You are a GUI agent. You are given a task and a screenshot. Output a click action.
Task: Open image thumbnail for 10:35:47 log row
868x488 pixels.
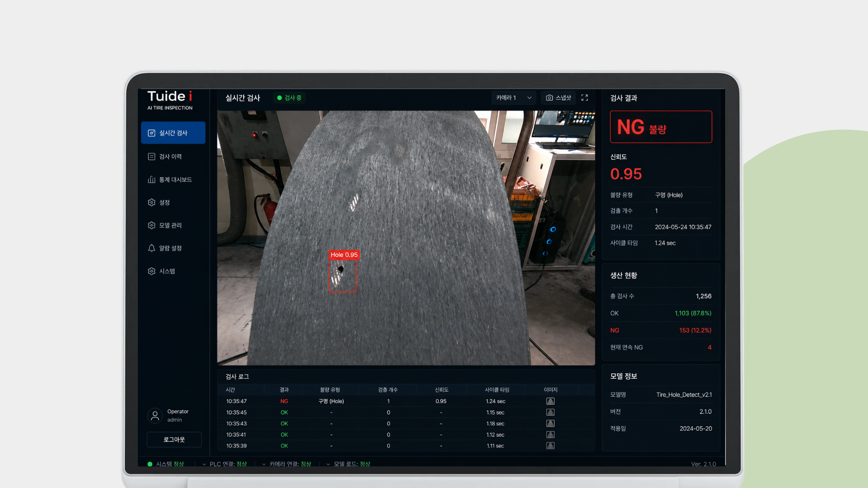pyautogui.click(x=550, y=401)
